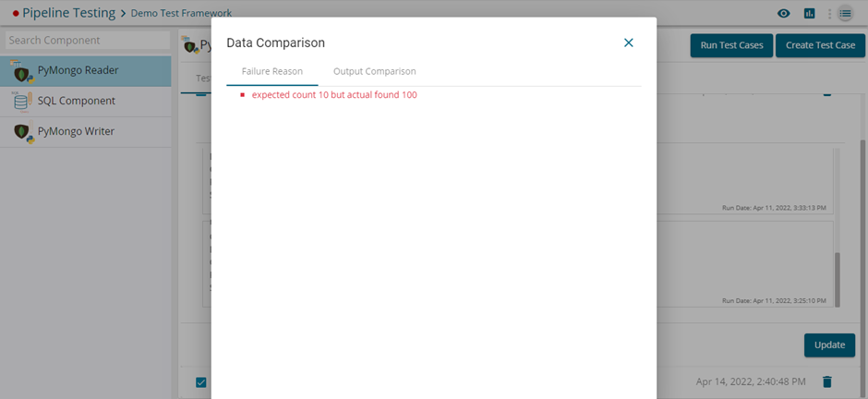Click the PyMongo Reader icon in sidebar

[22, 71]
